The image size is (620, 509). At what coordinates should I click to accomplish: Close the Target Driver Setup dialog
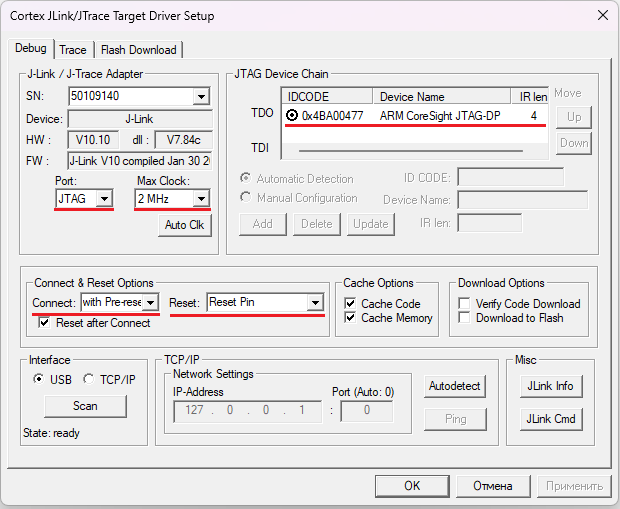[x=602, y=15]
